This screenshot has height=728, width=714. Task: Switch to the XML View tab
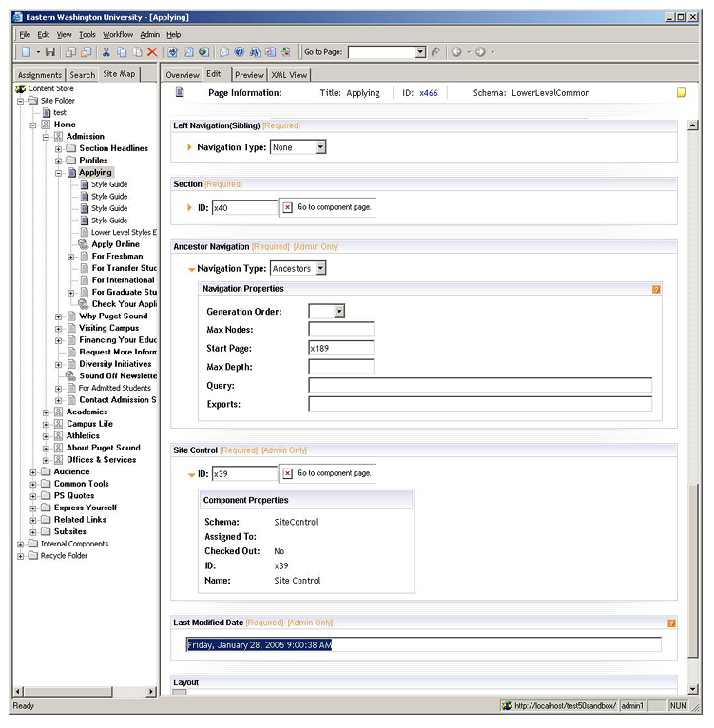tap(289, 75)
